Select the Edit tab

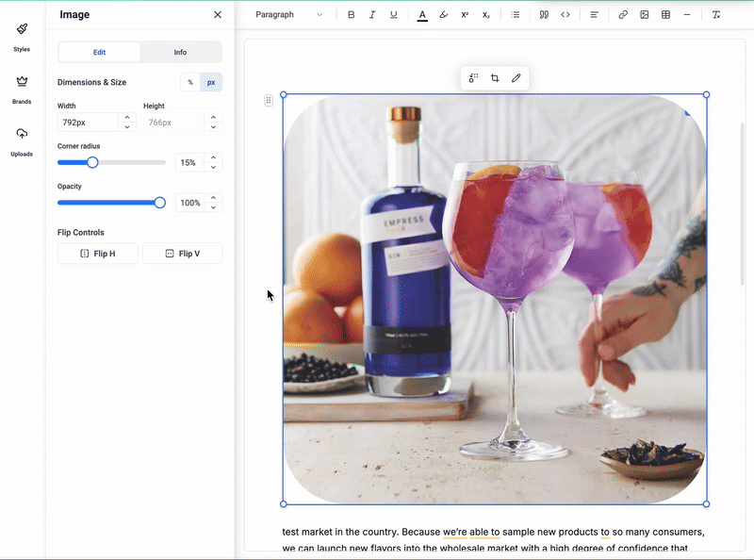click(x=99, y=52)
